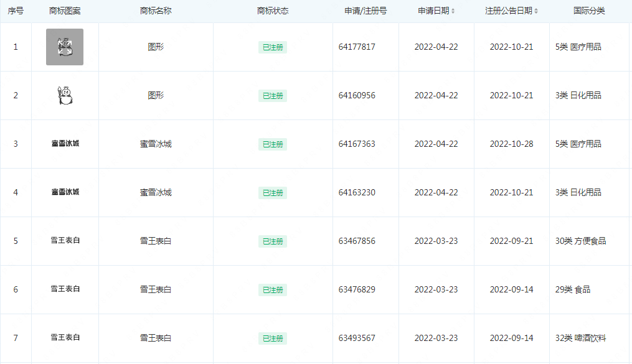Select registration number 63493567
This screenshot has width=632, height=364.
(357, 338)
